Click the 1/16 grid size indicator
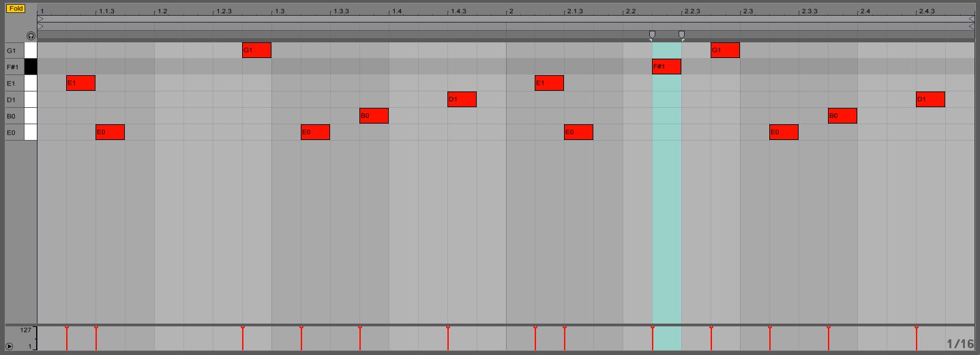The image size is (980, 355). [960, 343]
